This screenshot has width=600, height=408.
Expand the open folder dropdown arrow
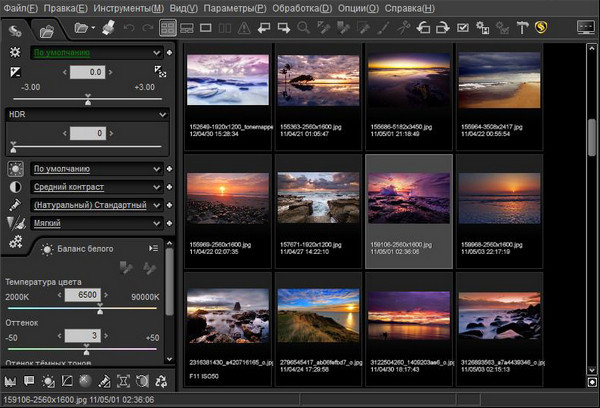(93, 28)
